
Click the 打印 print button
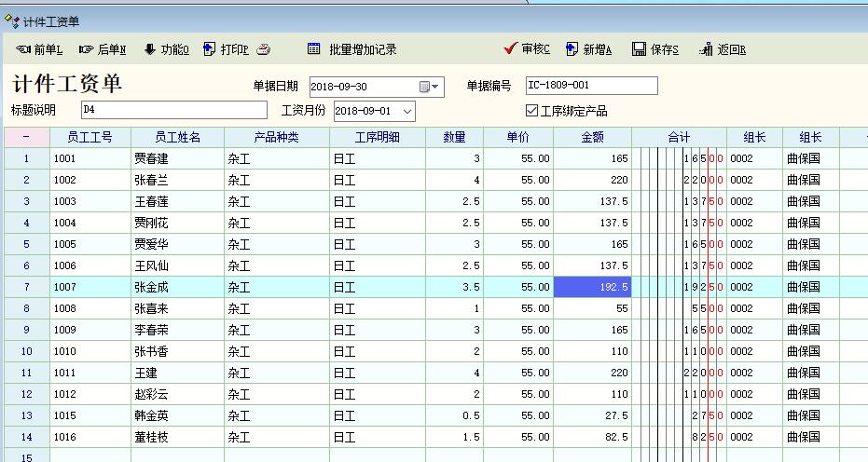226,49
